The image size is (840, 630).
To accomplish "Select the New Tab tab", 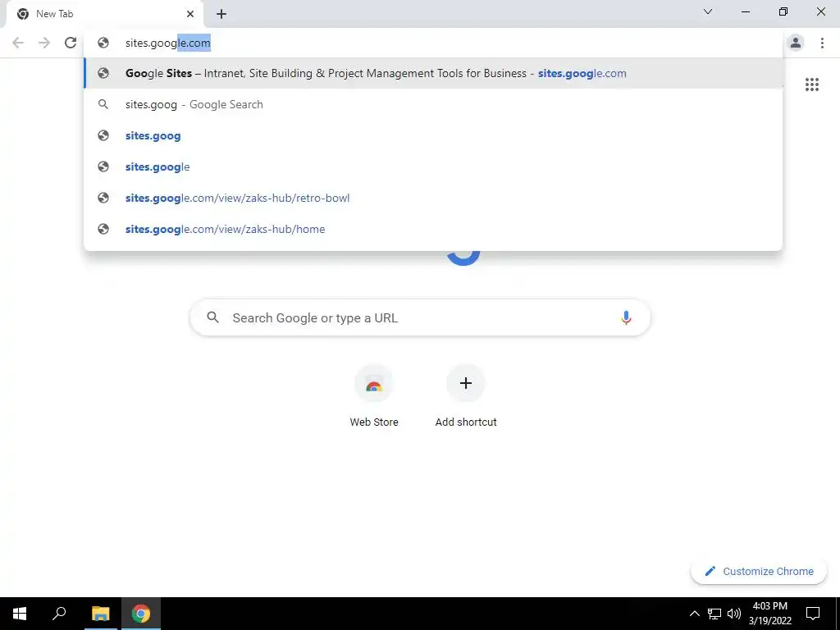I will 104,14.
